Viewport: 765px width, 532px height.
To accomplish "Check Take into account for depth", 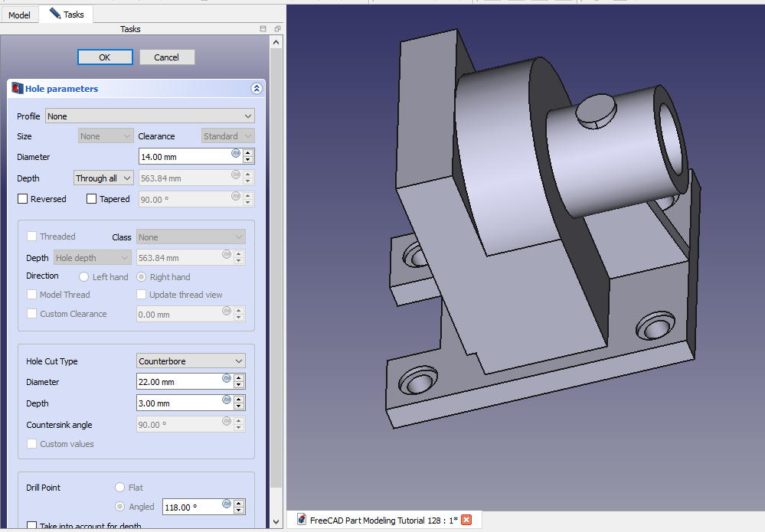I will (32, 526).
